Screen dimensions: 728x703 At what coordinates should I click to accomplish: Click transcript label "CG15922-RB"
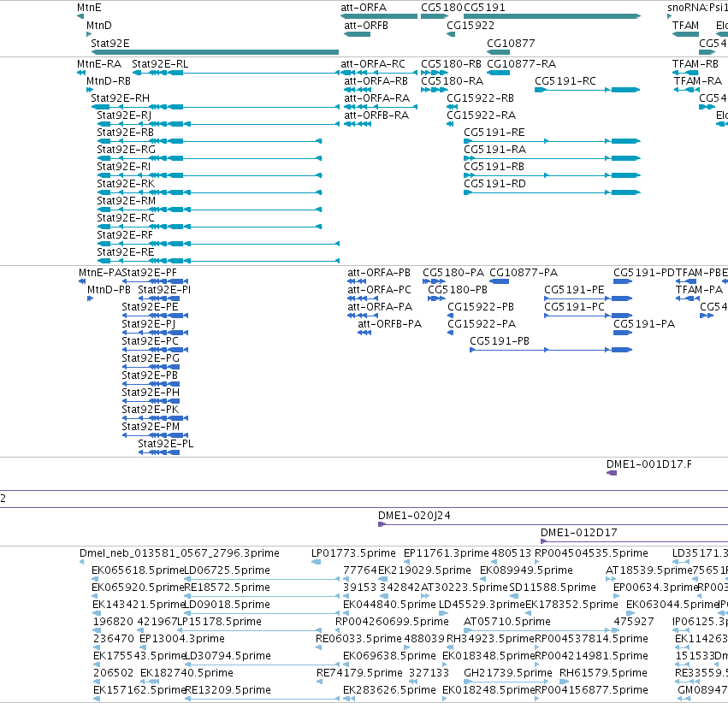[x=481, y=98]
